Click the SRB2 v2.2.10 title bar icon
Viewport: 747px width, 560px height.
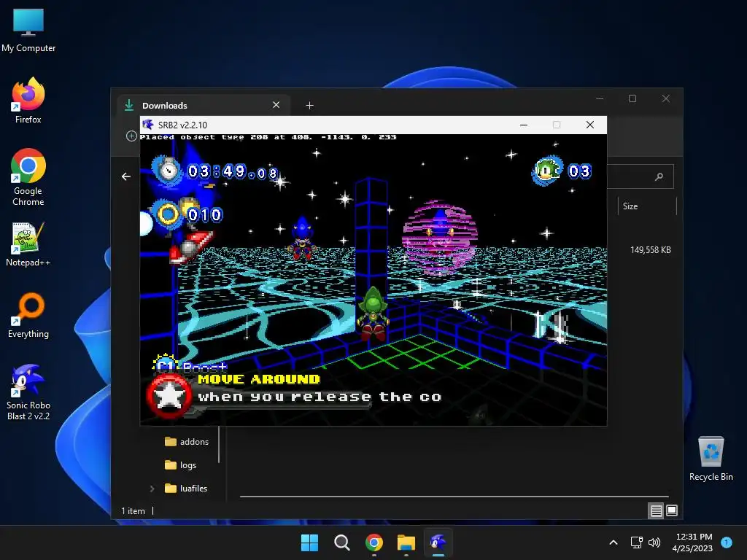[x=148, y=125]
